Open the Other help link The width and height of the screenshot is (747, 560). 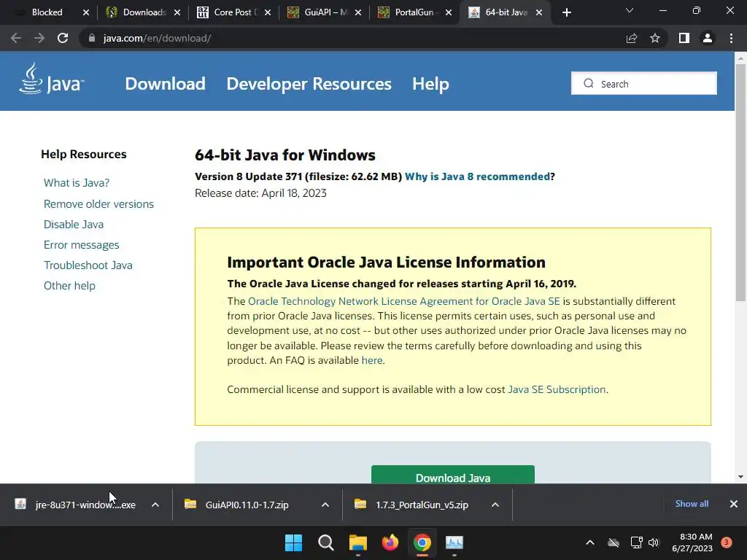click(69, 286)
